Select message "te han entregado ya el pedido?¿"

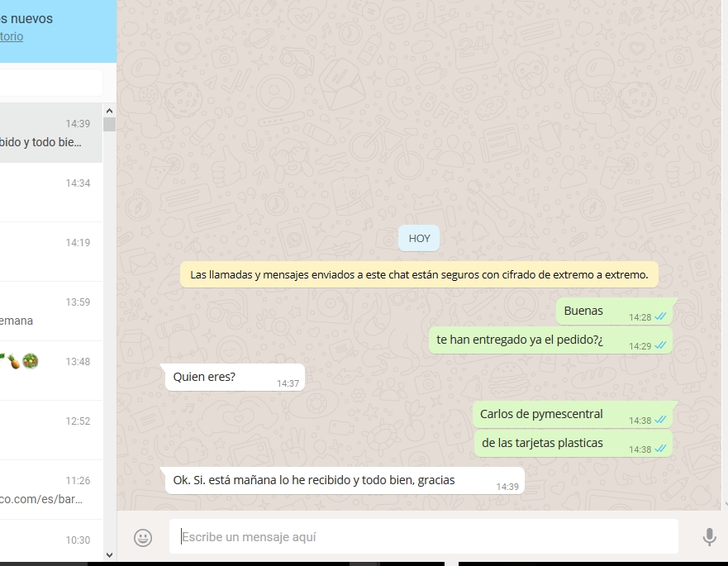pos(550,340)
